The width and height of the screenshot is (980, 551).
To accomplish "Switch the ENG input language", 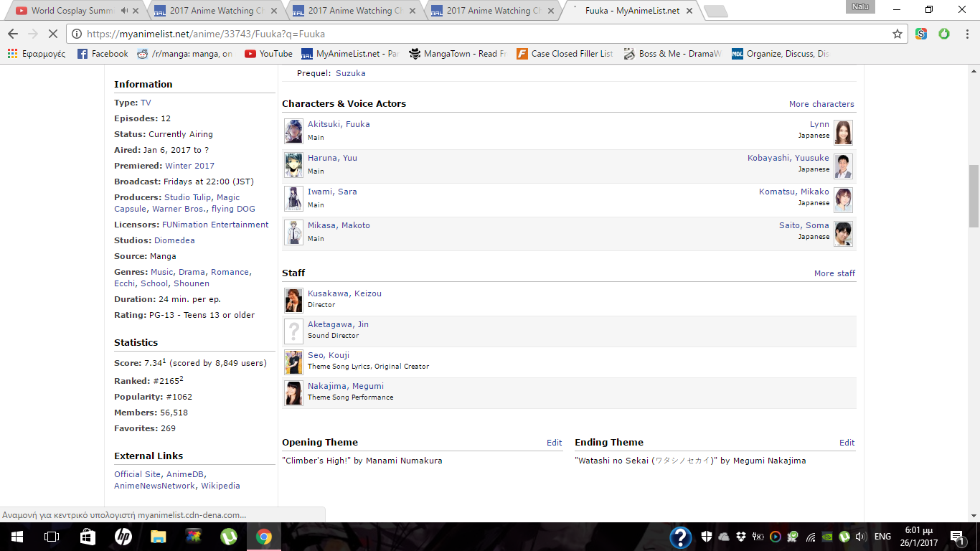I will pos(882,537).
